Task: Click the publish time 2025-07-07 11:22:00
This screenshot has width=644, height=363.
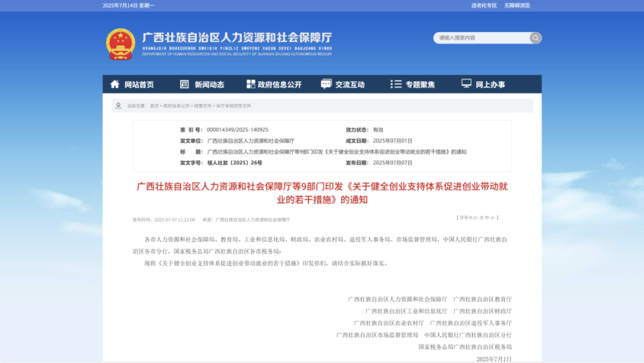Action: pos(175,220)
